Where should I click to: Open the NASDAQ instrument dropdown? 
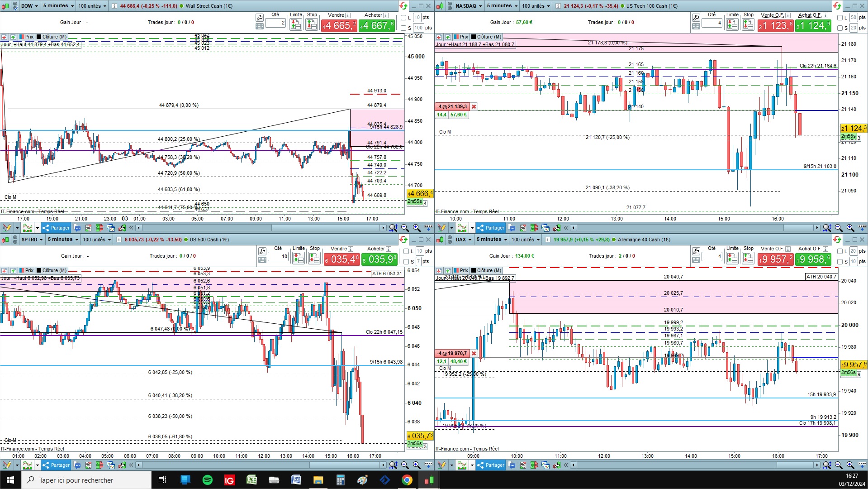pos(469,6)
